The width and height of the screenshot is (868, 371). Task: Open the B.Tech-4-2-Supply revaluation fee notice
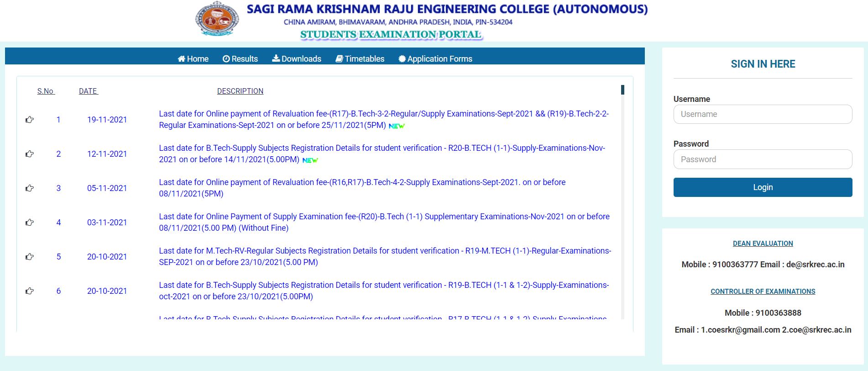coord(362,188)
